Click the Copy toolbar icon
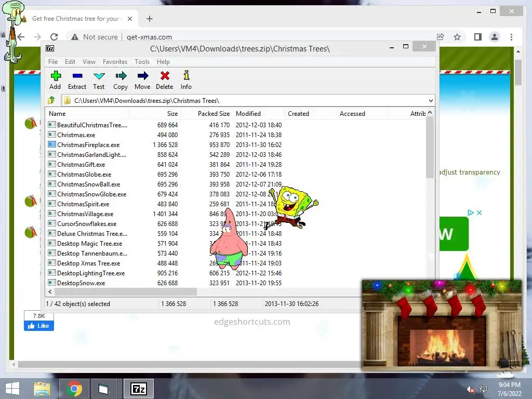Viewport: 532px width, 399px height. 121,76
